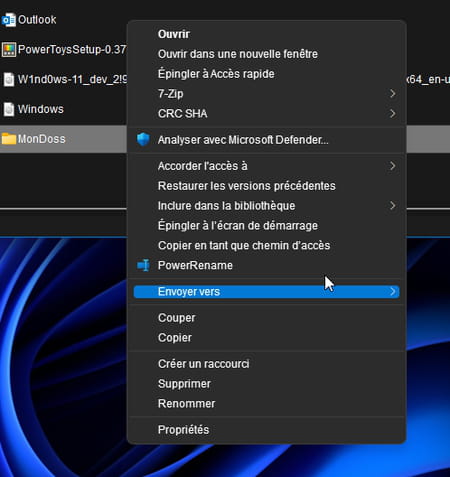
Task: Select Accorder l'accès à entry
Action: pos(266,166)
